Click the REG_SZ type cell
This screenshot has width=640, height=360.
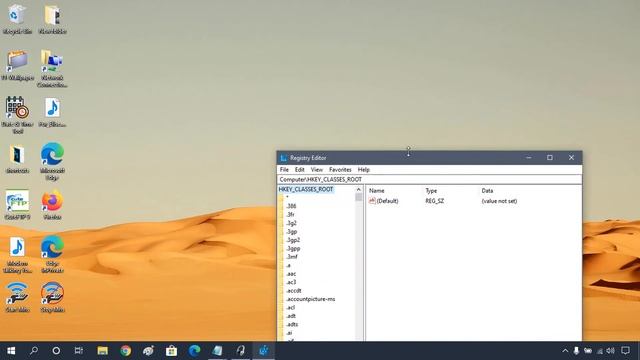coord(434,201)
